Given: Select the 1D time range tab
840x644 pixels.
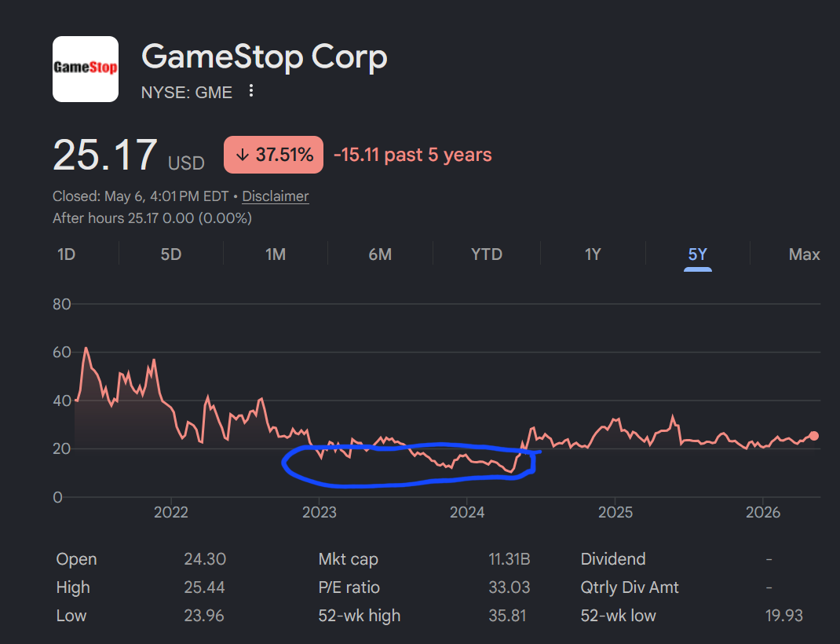Looking at the screenshot, I should 67,254.
